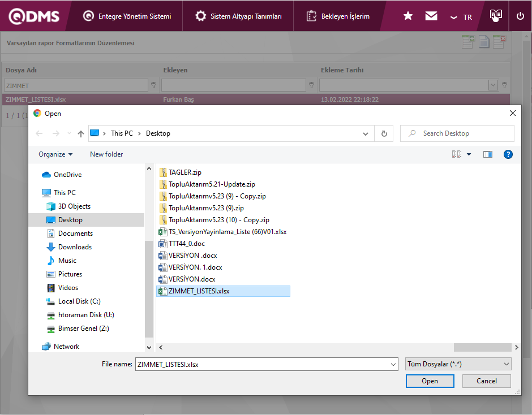Click the dialog Help question mark icon
This screenshot has height=415, width=532.
pyautogui.click(x=508, y=154)
